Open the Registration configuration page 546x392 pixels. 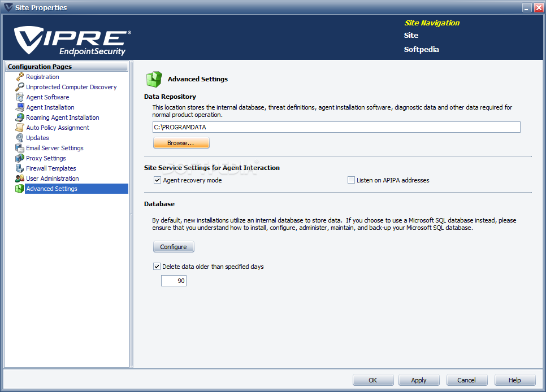(42, 77)
